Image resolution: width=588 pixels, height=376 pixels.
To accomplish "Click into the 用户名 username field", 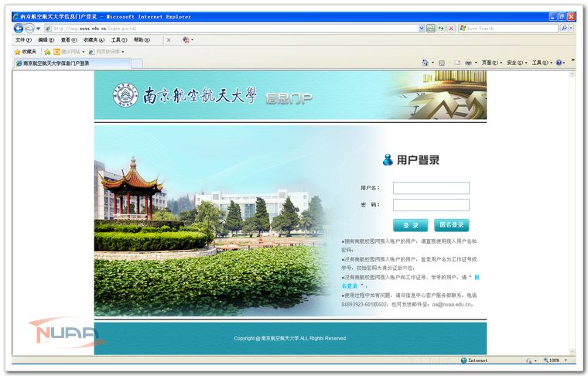I will [431, 188].
